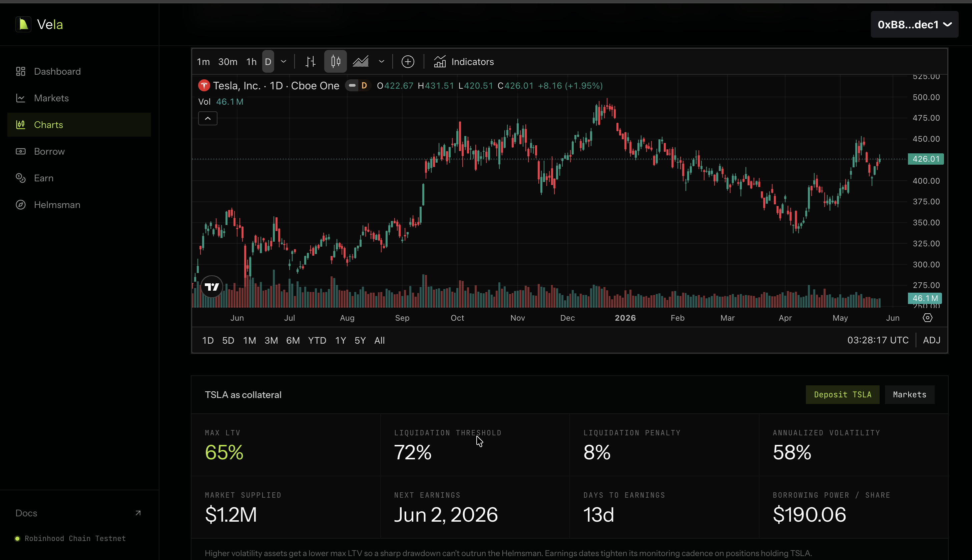
Task: Click the Robinhood Chain Testnet status dot
Action: click(17, 538)
